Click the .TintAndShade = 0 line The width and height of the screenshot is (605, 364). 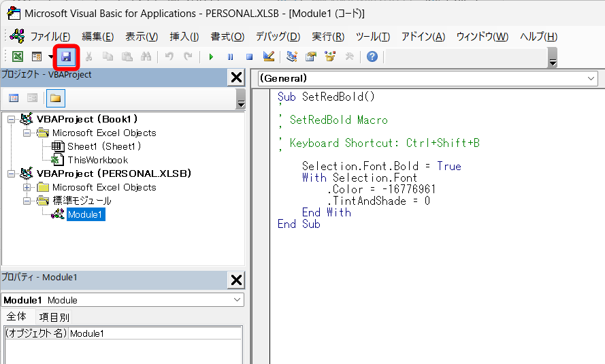378,201
